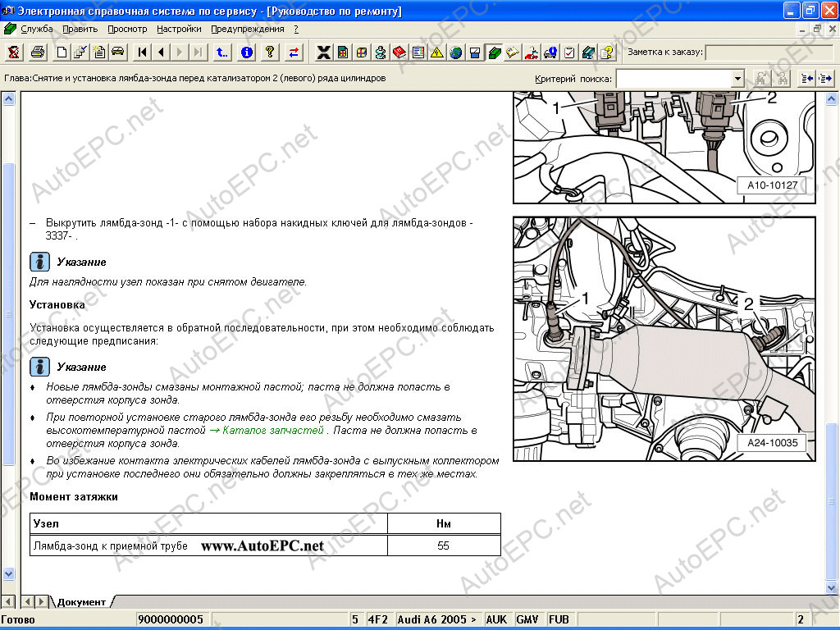Click the printer icon in the toolbar
840x630 pixels.
pos(38,52)
